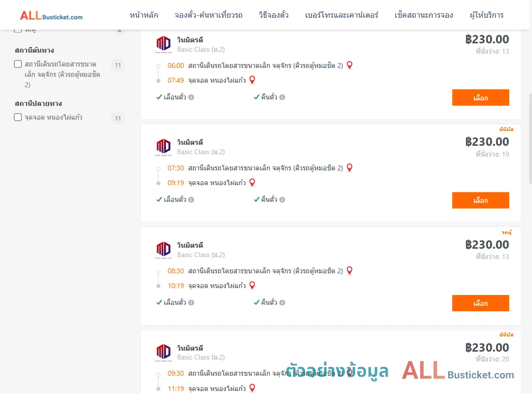Open เบอร์โทรและเคาน์เตอร์ menu item
The width and height of the screenshot is (532, 394).
[x=342, y=15]
